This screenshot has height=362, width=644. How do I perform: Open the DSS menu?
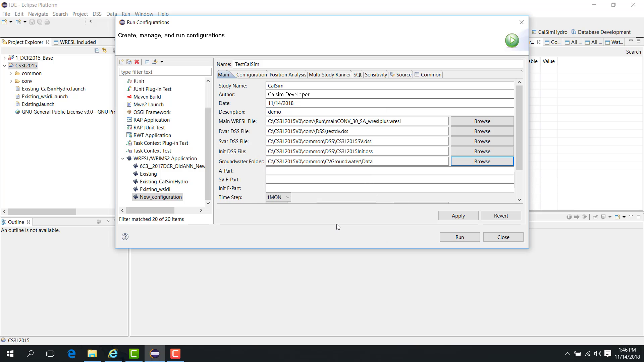pos(97,14)
